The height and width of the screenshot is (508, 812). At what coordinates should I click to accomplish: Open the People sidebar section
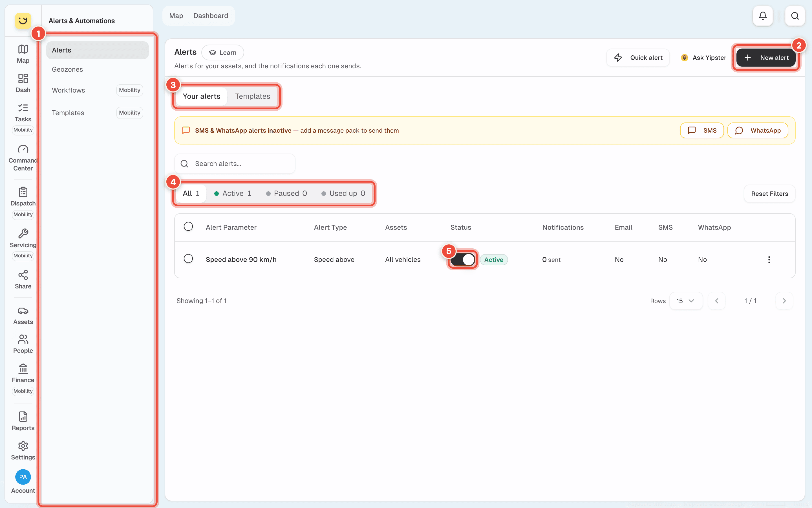click(x=23, y=344)
